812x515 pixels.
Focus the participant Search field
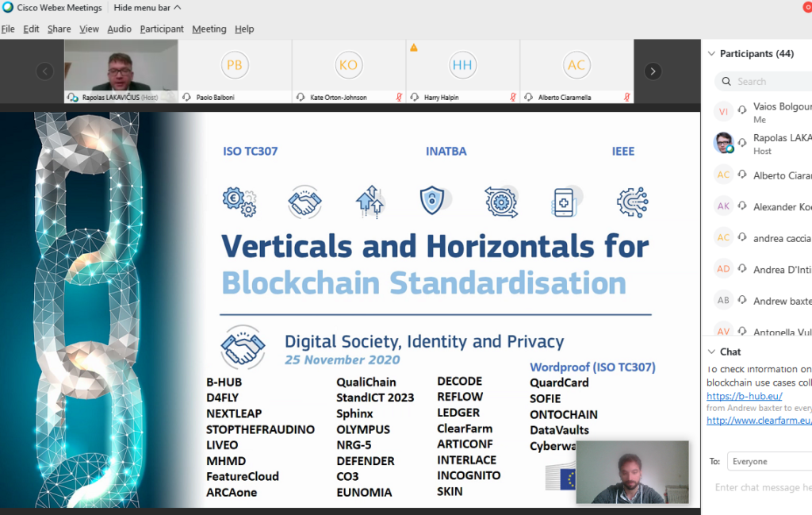(x=764, y=82)
